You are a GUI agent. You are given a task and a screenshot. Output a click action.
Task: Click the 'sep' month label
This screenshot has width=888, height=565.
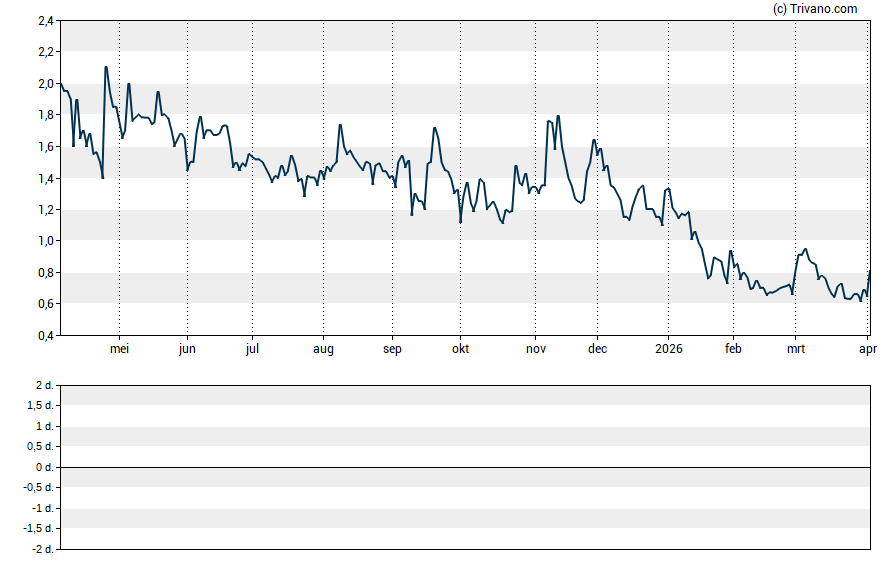pyautogui.click(x=392, y=349)
